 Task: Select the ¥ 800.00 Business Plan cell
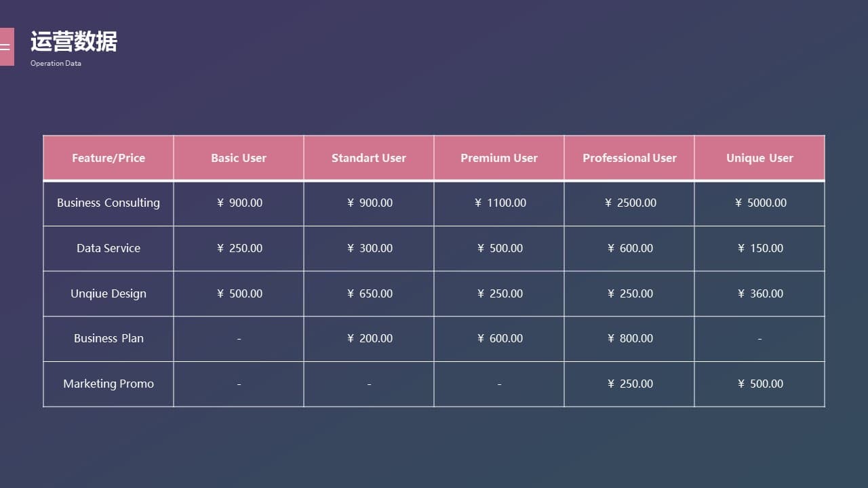[629, 339]
